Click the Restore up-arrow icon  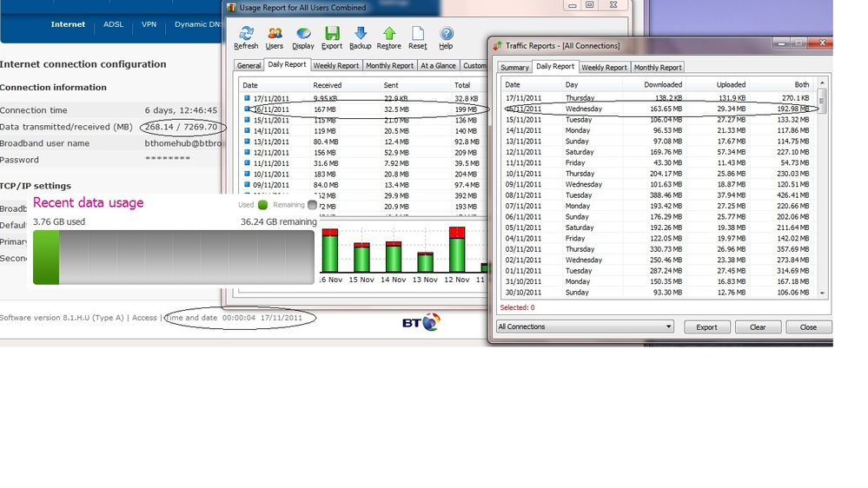(x=389, y=34)
